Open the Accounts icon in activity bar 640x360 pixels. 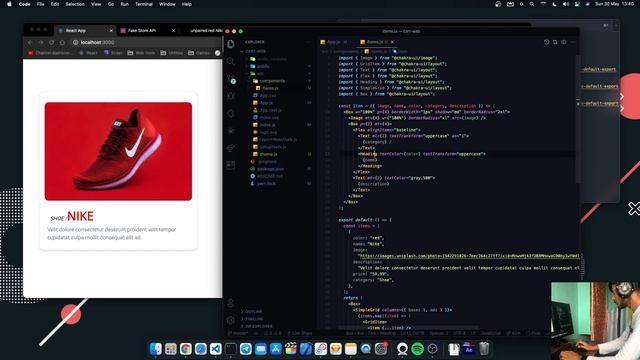tap(231, 303)
